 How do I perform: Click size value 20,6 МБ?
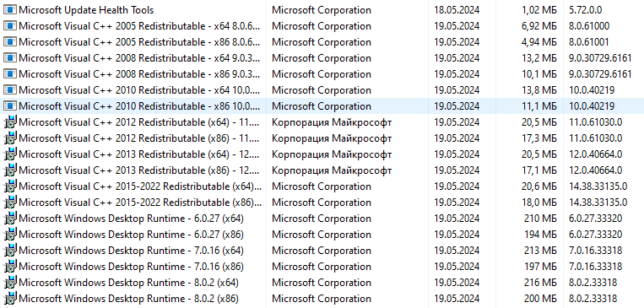tap(539, 186)
